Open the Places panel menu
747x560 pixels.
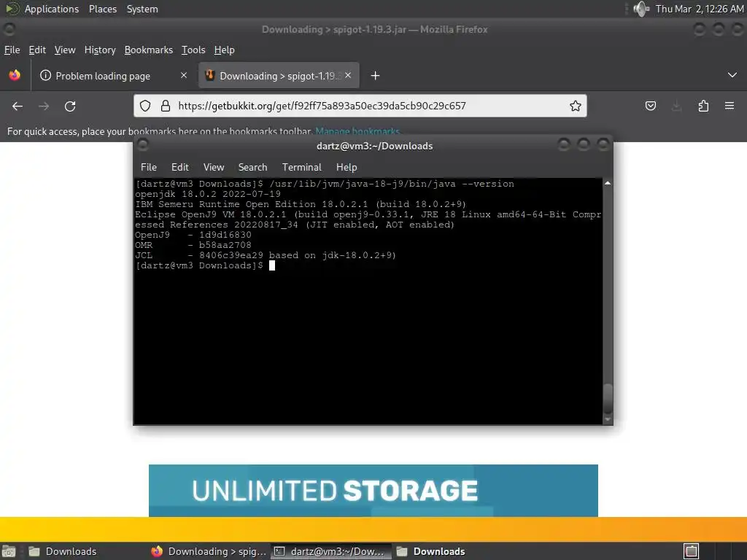click(103, 9)
